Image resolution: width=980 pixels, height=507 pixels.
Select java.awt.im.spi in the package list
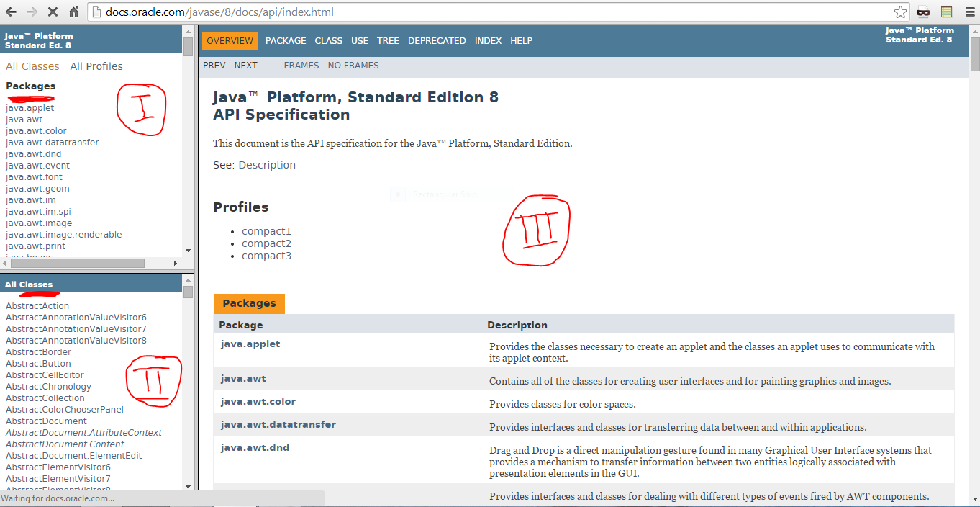[x=38, y=212]
